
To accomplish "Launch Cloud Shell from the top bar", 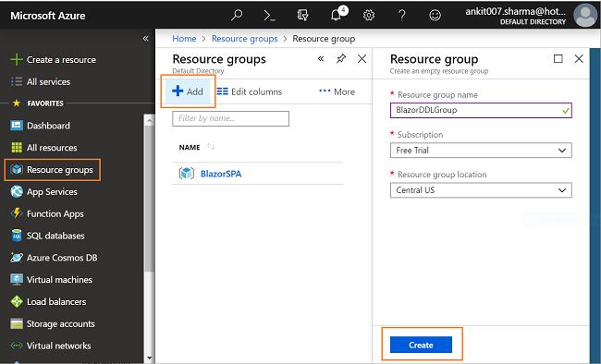I will tap(269, 16).
